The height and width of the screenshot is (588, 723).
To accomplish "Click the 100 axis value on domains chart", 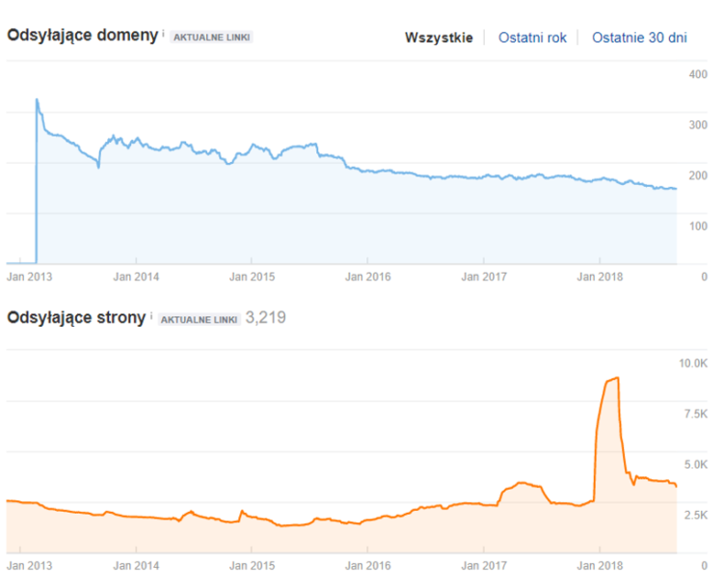I will click(698, 227).
